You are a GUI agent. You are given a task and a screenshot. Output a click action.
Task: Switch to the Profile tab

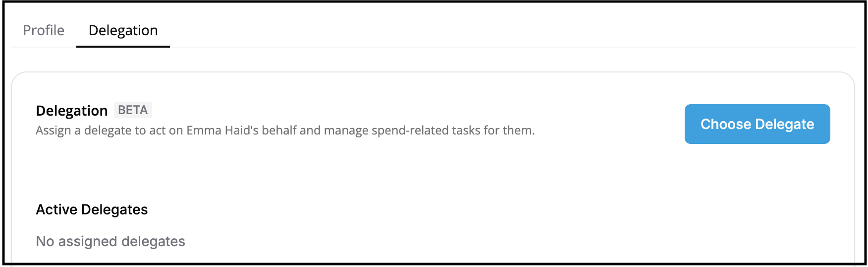click(x=44, y=31)
